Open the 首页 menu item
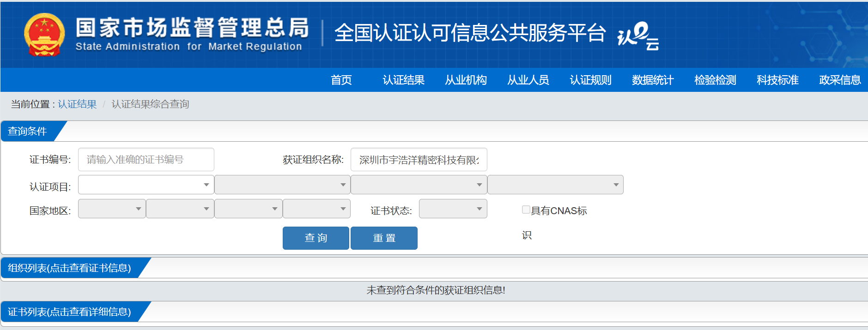Image resolution: width=868 pixels, height=330 pixels. 341,80
